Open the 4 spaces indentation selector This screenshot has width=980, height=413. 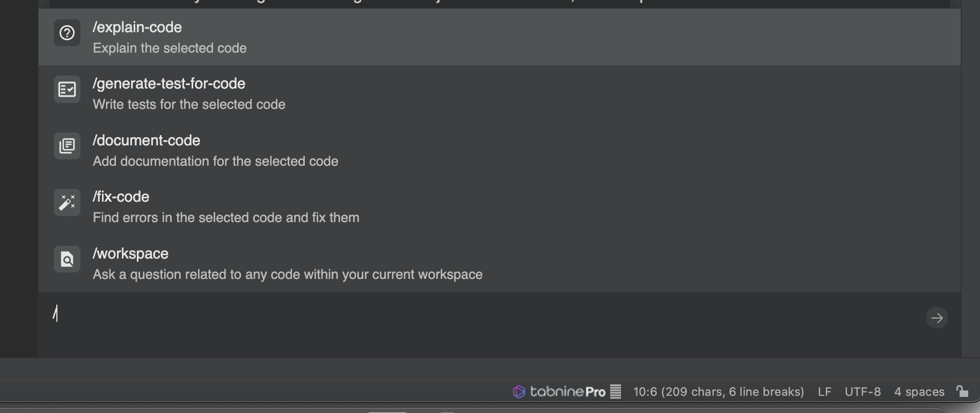919,392
